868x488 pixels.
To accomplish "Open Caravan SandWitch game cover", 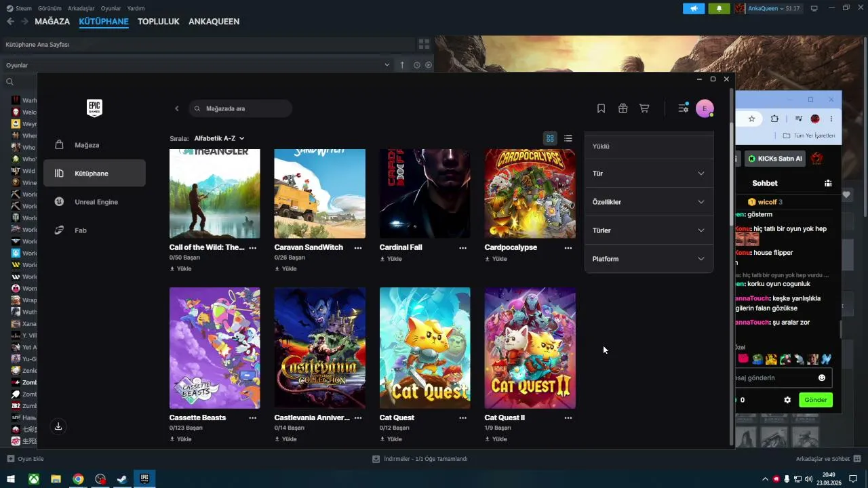I will coord(319,194).
